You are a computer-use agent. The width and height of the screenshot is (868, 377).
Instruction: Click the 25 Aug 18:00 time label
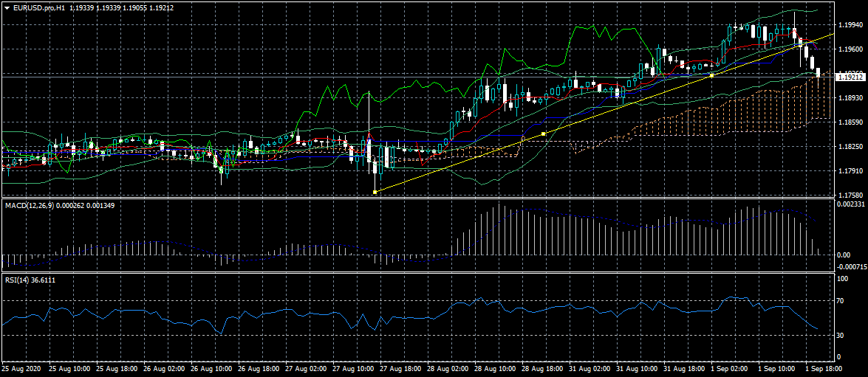click(x=117, y=368)
